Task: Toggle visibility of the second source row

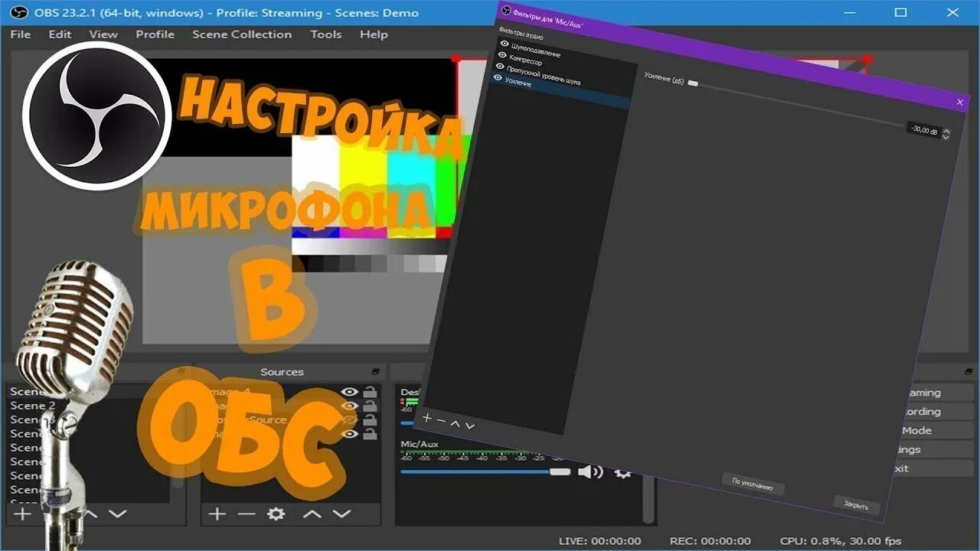Action: [350, 406]
